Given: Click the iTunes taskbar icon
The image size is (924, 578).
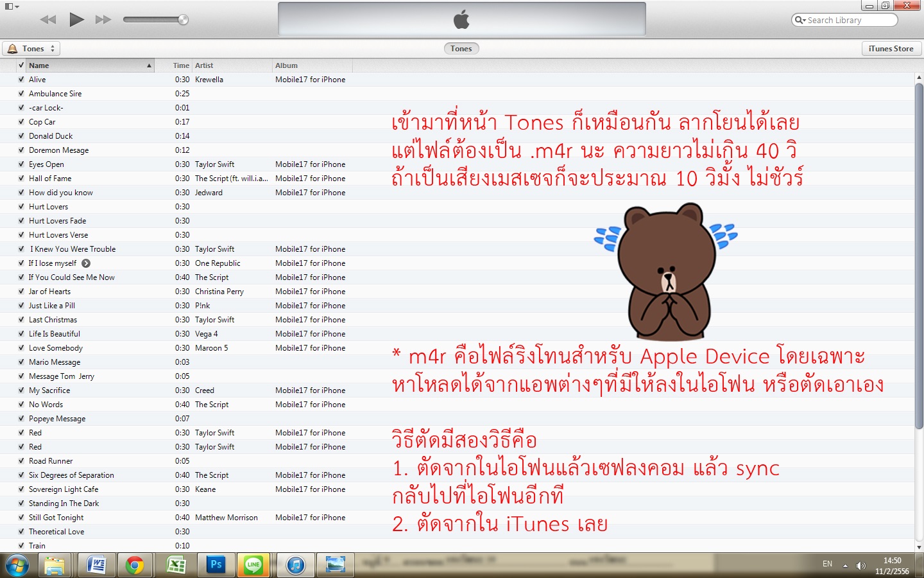Looking at the screenshot, I should pyautogui.click(x=295, y=565).
